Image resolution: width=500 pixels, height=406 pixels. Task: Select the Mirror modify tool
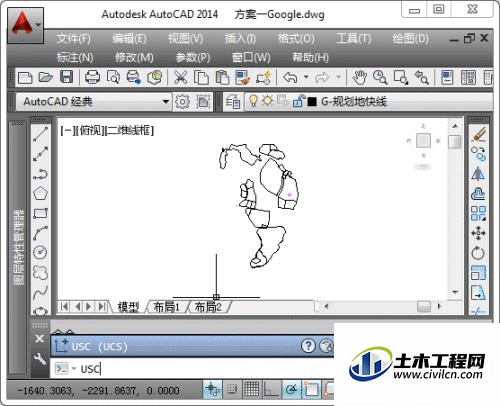(478, 174)
